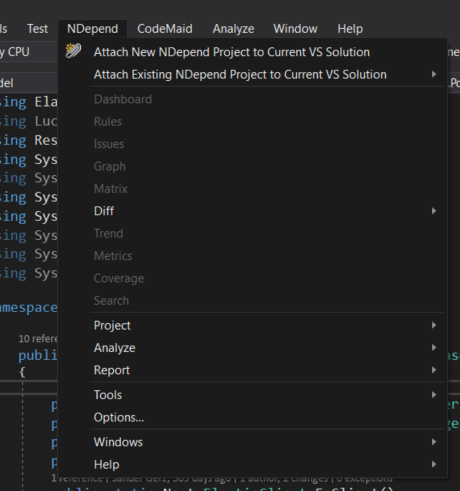
Task: Expand the Project submenu arrow
Action: (434, 325)
